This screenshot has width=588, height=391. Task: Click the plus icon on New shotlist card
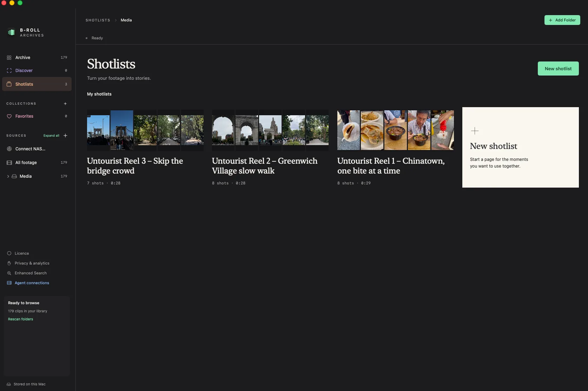point(475,131)
